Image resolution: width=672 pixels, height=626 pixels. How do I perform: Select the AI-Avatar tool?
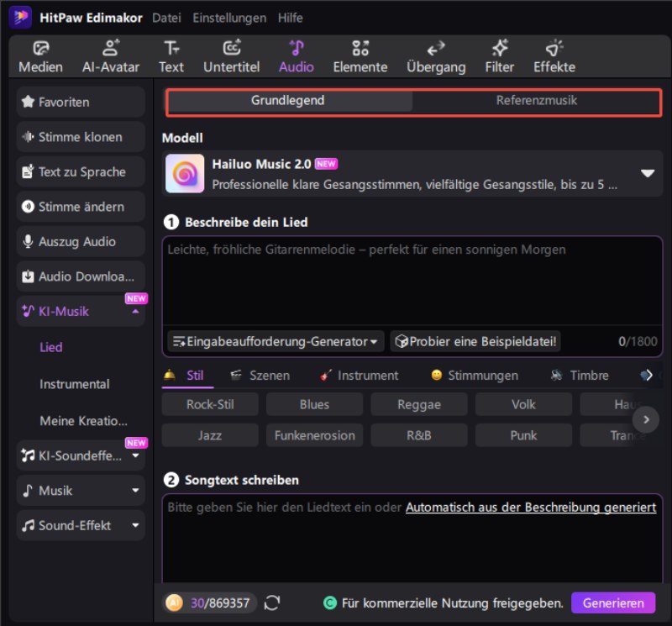click(x=110, y=56)
